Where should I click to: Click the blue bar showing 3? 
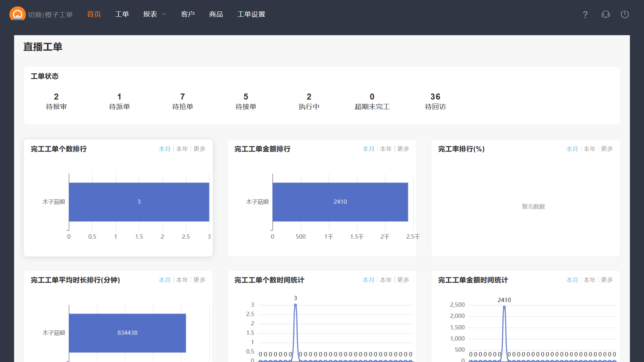(139, 202)
